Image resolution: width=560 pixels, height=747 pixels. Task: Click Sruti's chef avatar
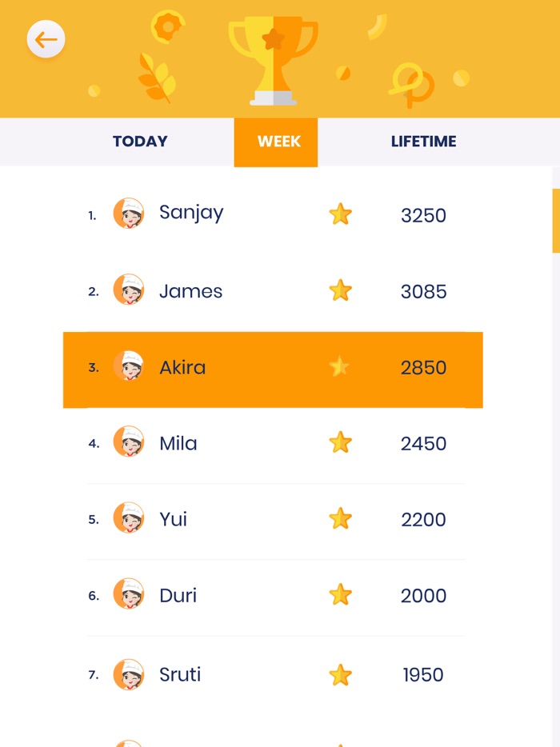click(129, 674)
